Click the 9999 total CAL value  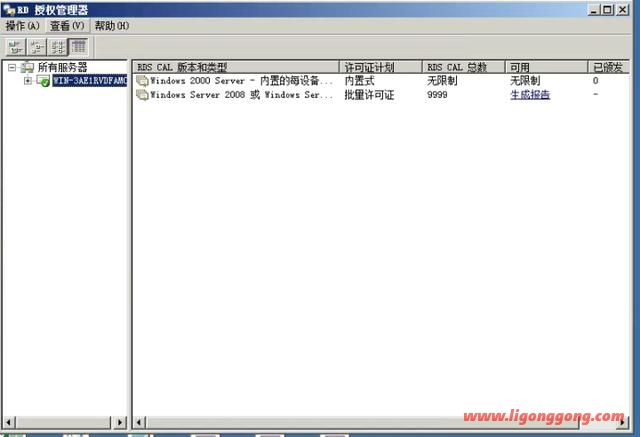pos(437,95)
